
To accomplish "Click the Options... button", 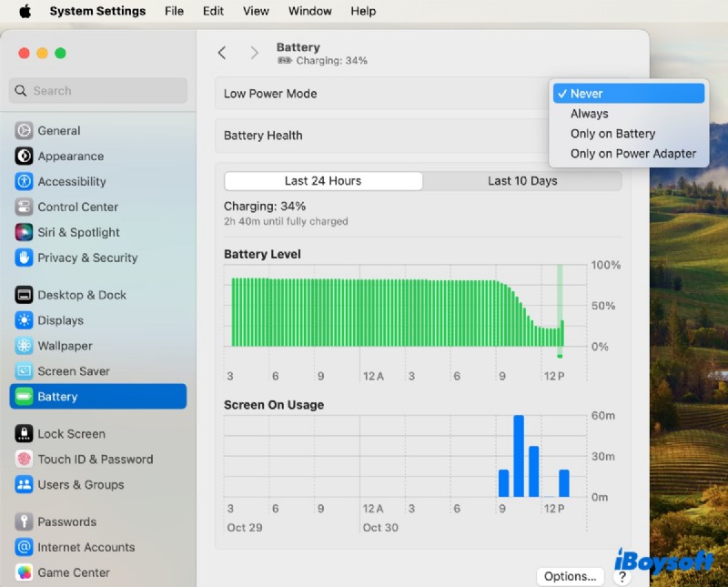I will (x=571, y=576).
